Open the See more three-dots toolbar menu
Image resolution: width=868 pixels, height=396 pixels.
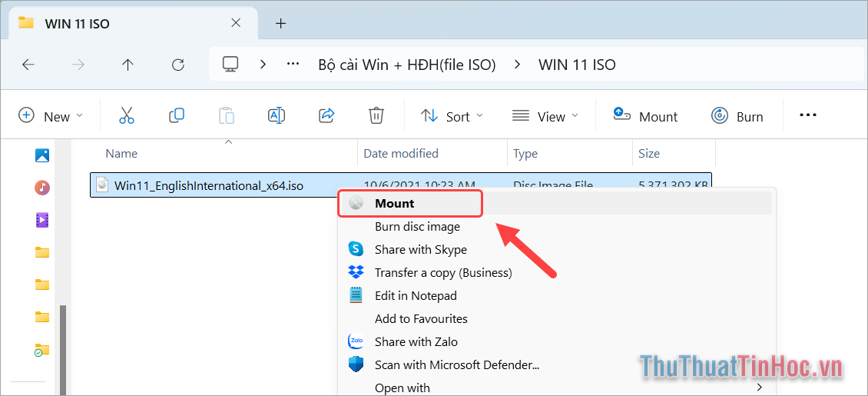click(808, 115)
